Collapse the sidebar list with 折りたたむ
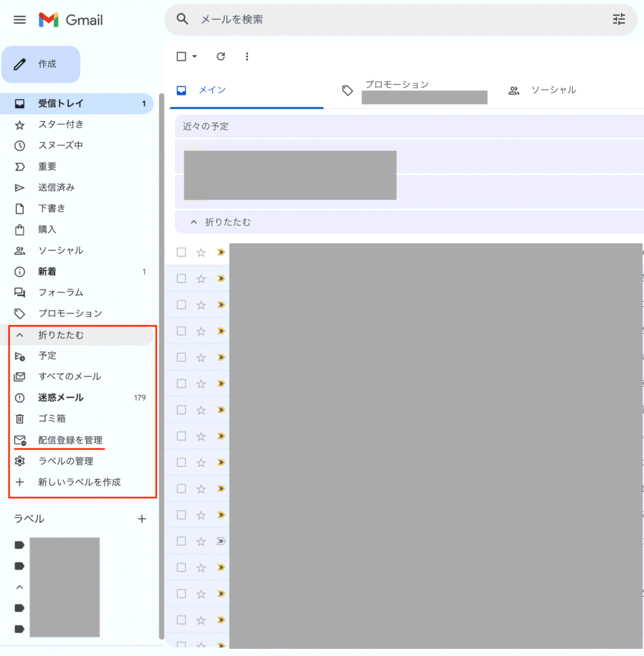 pos(60,335)
